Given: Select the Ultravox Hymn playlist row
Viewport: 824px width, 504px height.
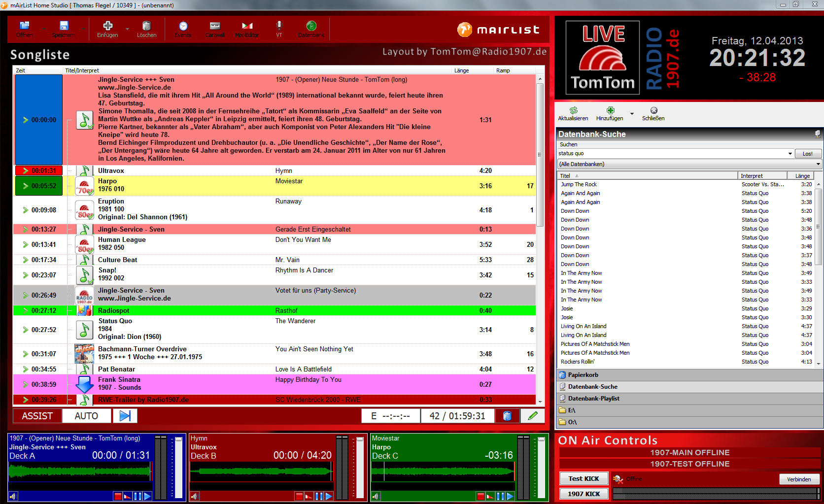Looking at the screenshot, I should (x=275, y=170).
